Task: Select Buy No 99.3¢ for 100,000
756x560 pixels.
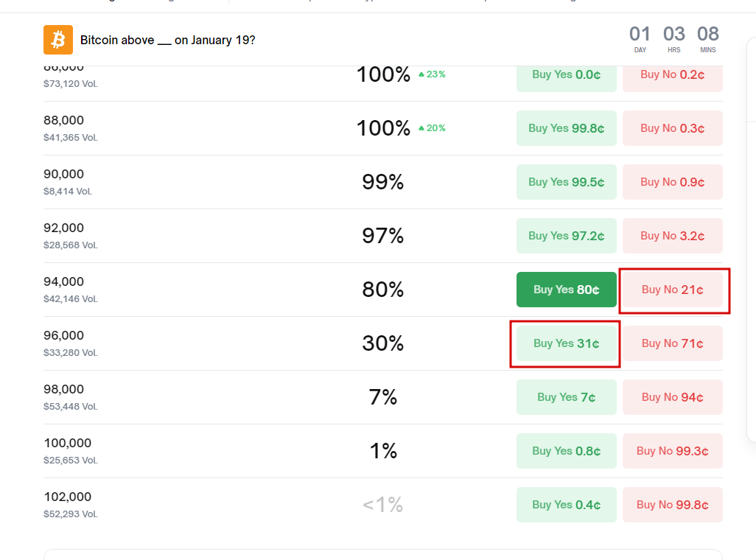Action: (x=672, y=451)
